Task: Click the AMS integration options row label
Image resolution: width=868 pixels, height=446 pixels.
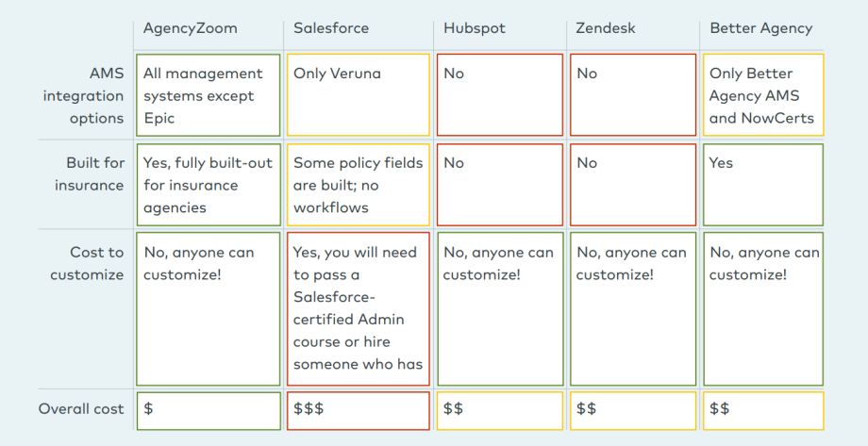Action: click(x=83, y=96)
